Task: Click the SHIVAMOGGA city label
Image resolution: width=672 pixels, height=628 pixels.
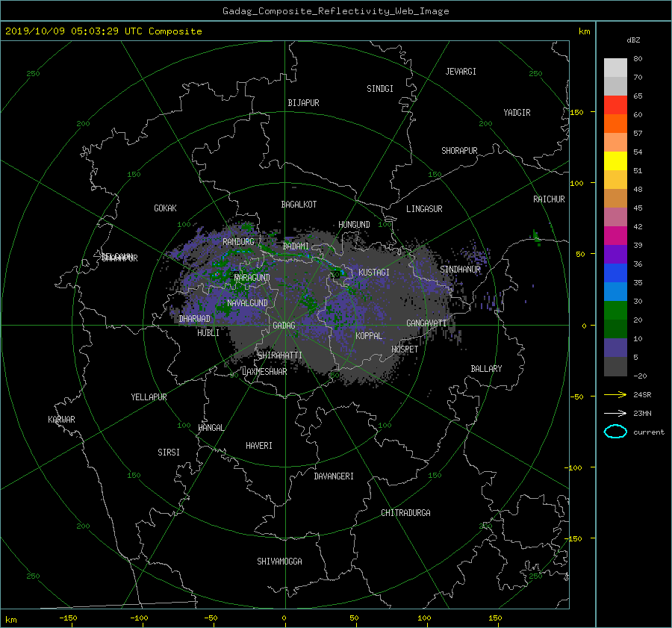Action: tap(279, 562)
